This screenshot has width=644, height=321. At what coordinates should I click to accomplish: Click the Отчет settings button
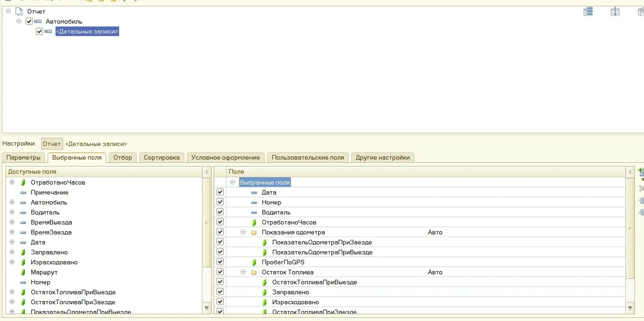(52, 144)
